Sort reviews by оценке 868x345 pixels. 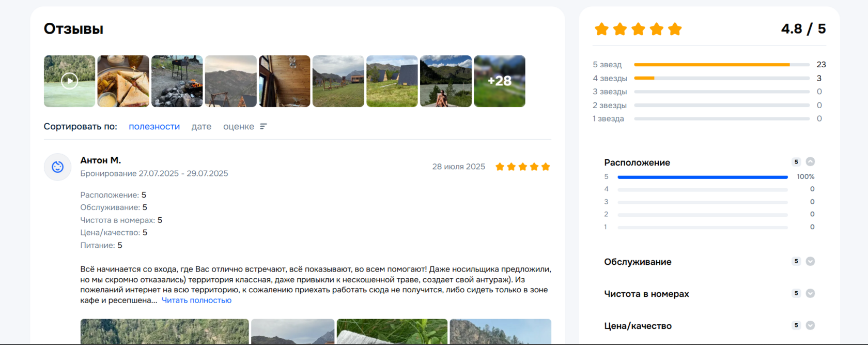click(x=239, y=126)
